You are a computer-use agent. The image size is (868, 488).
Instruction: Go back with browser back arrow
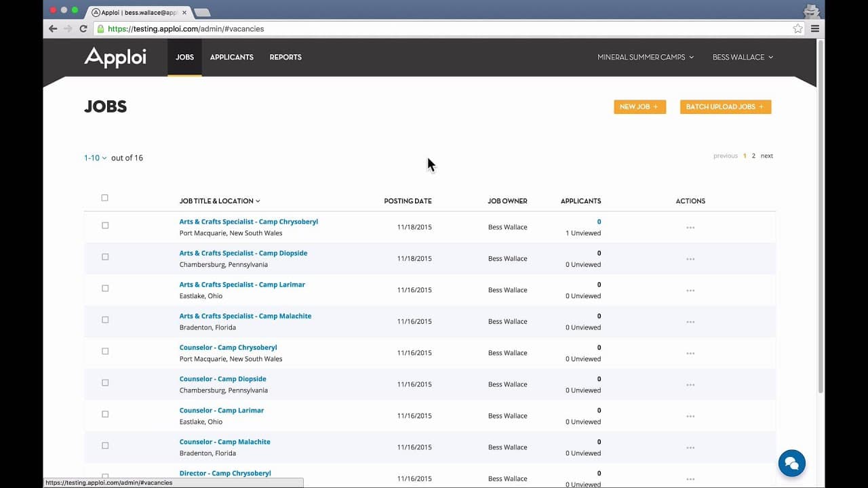[x=53, y=28]
